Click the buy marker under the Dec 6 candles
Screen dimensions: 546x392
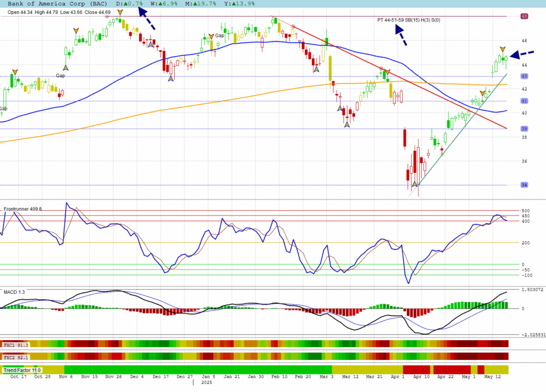(151, 44)
